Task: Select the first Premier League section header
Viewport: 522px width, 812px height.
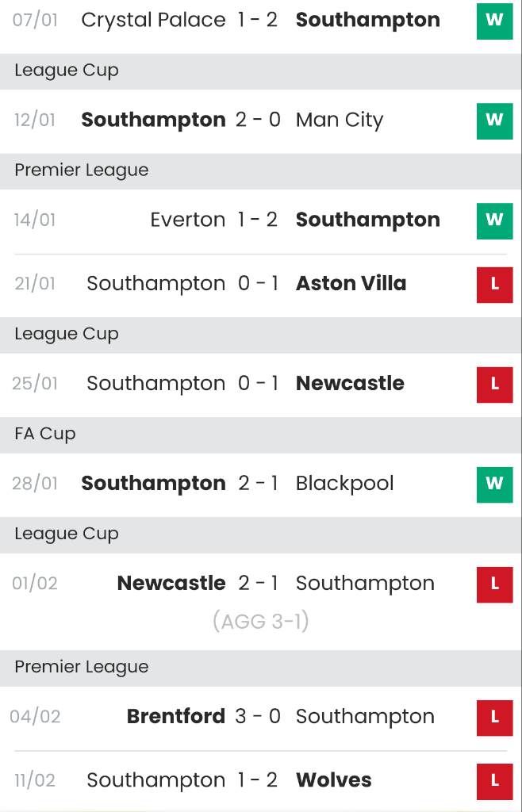Action: pyautogui.click(x=82, y=170)
